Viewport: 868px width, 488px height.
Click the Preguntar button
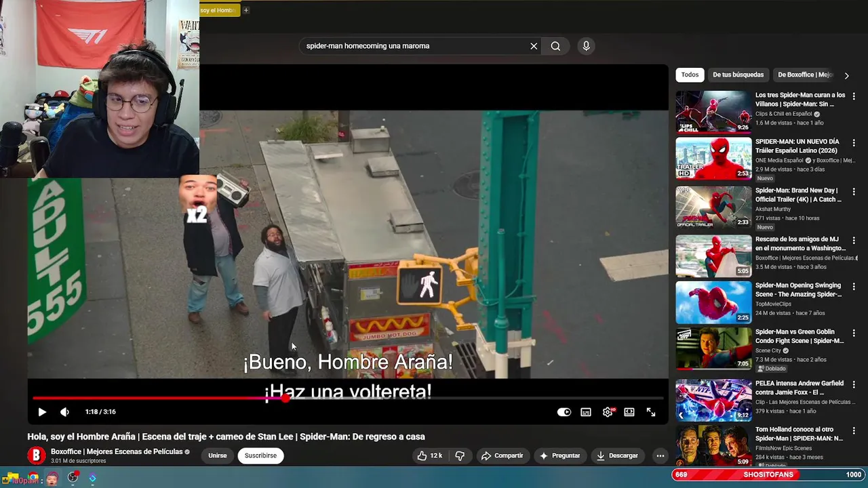pyautogui.click(x=559, y=455)
